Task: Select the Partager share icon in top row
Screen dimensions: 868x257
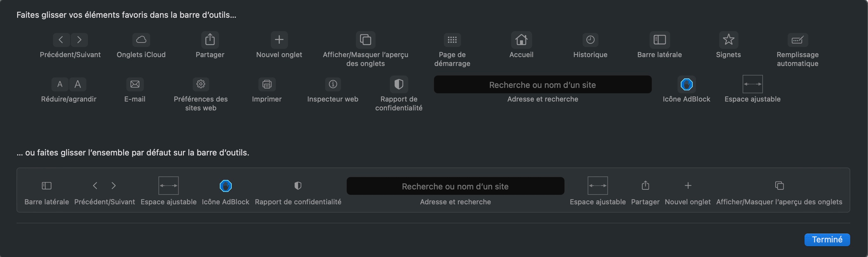Action: 210,40
